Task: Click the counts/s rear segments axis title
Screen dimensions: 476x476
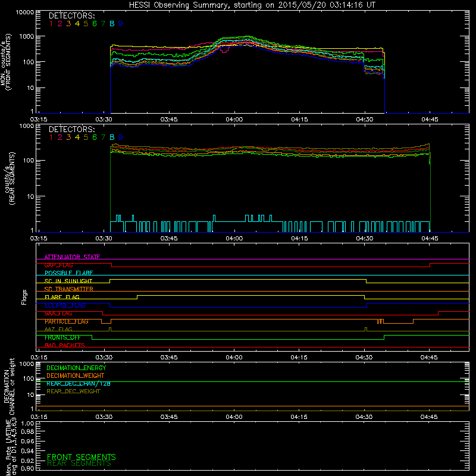Action: (10, 178)
